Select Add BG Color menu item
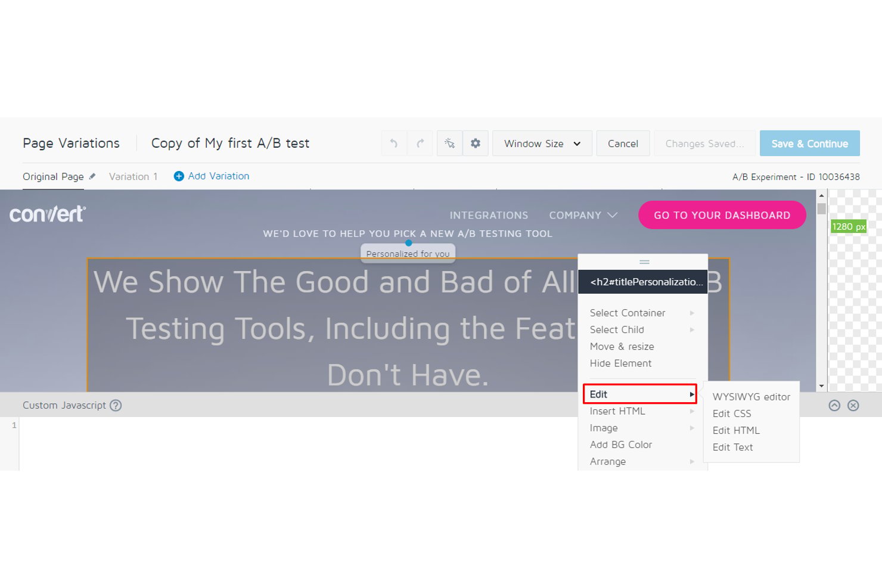Viewport: 882px width, 588px height. pos(620,444)
